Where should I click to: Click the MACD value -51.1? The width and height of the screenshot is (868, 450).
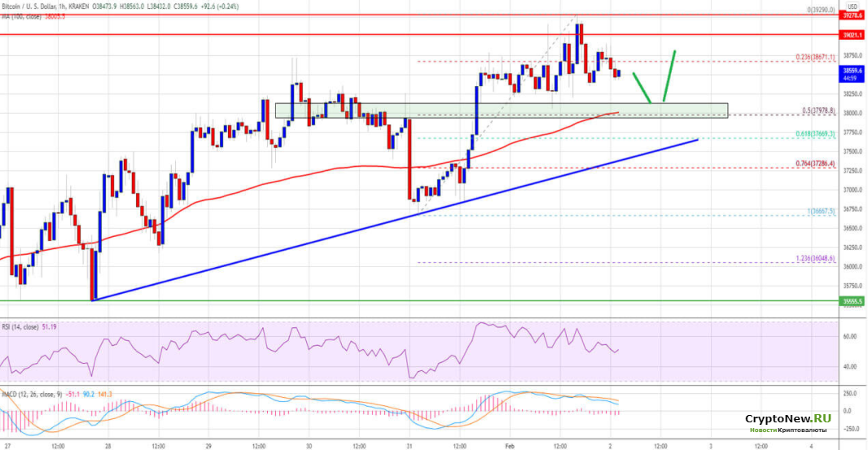point(72,394)
